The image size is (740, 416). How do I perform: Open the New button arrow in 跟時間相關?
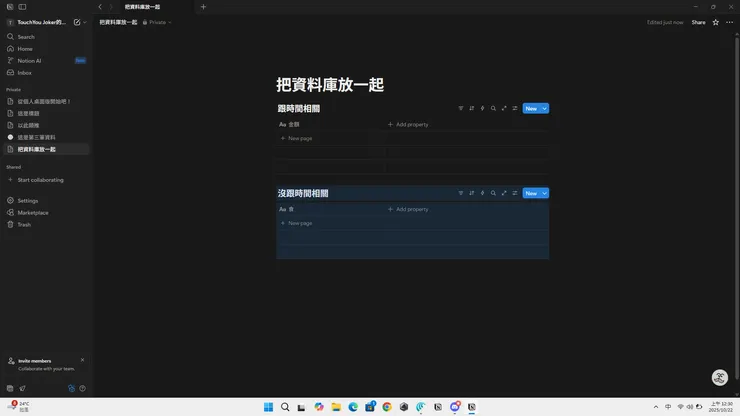(544, 108)
